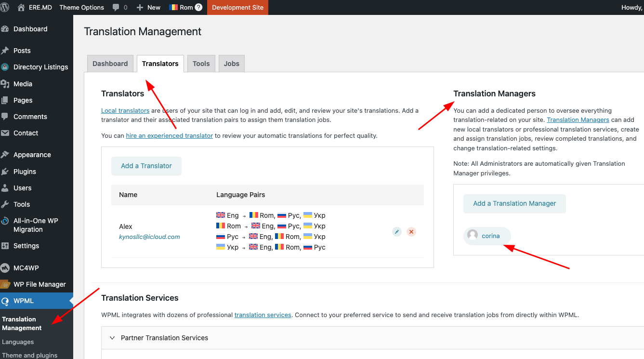Click the Users person icon
Image resolution: width=644 pixels, height=359 pixels.
tap(5, 188)
